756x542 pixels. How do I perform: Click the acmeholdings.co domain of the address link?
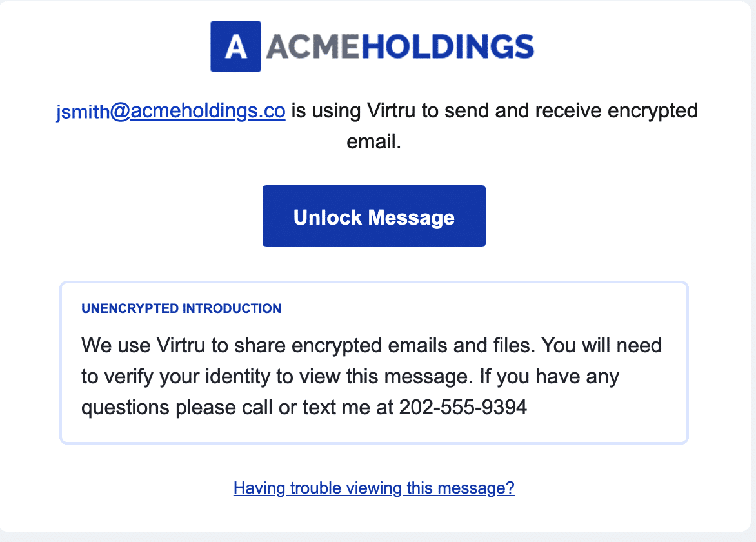click(x=208, y=111)
